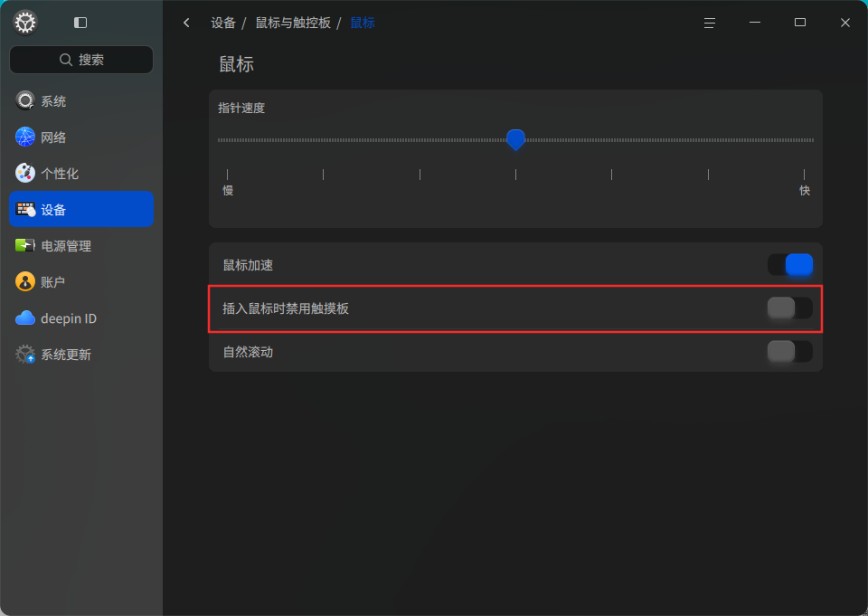Click the deepin ID cloud icon
868x616 pixels.
(25, 318)
